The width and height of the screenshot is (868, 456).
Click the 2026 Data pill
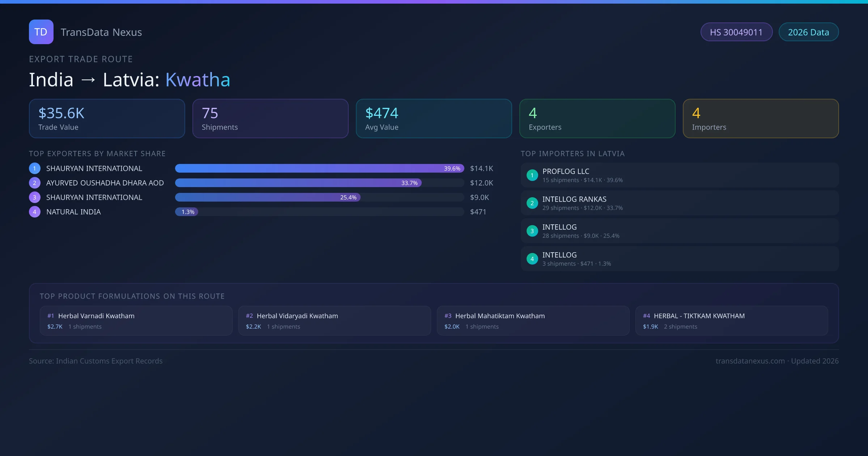click(x=808, y=32)
